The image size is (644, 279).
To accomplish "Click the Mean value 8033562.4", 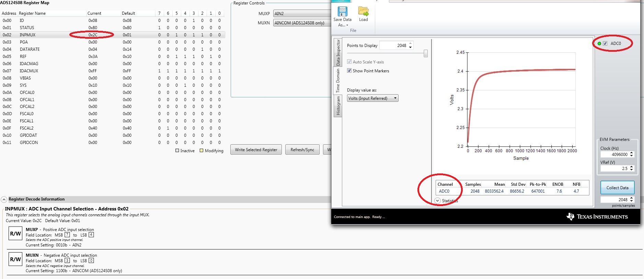I will pyautogui.click(x=494, y=191).
